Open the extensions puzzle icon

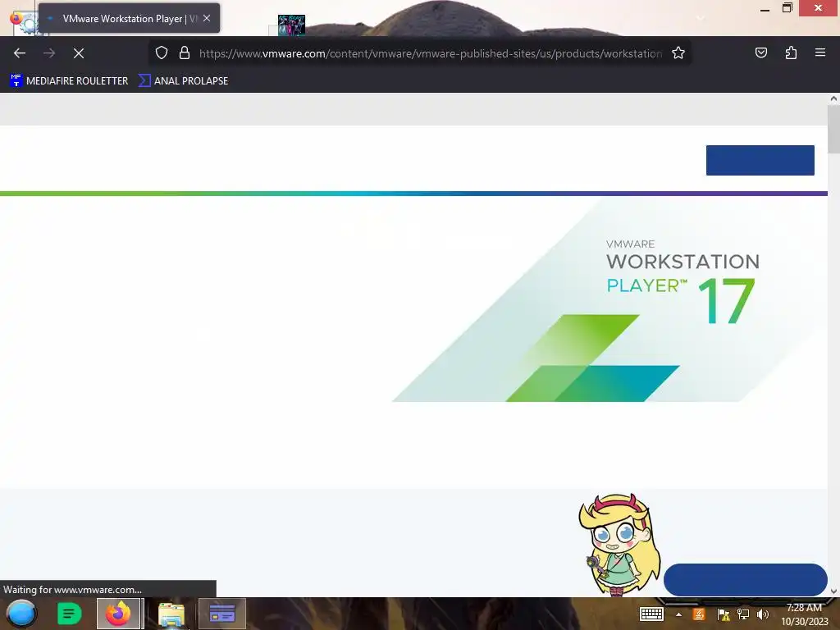tap(791, 52)
